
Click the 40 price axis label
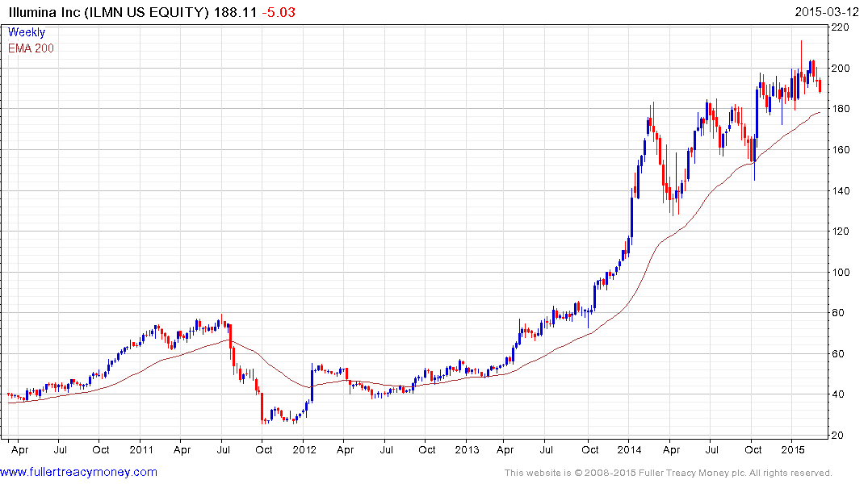click(837, 394)
